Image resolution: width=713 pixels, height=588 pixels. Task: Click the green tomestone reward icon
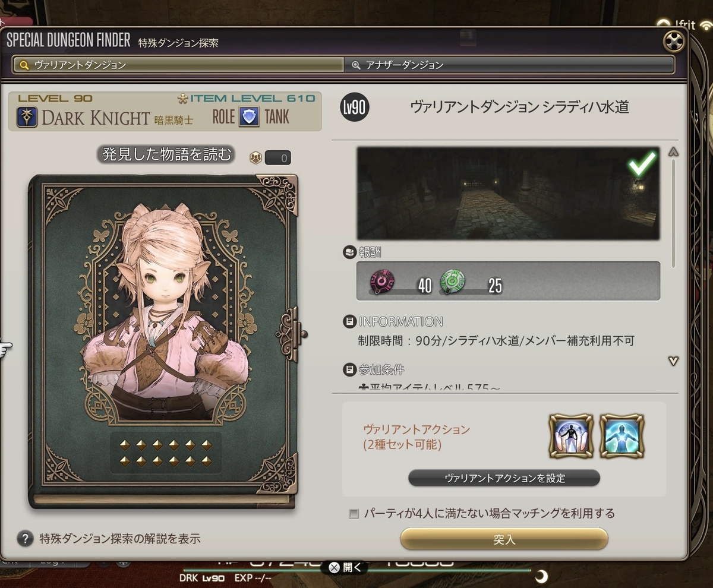453,282
